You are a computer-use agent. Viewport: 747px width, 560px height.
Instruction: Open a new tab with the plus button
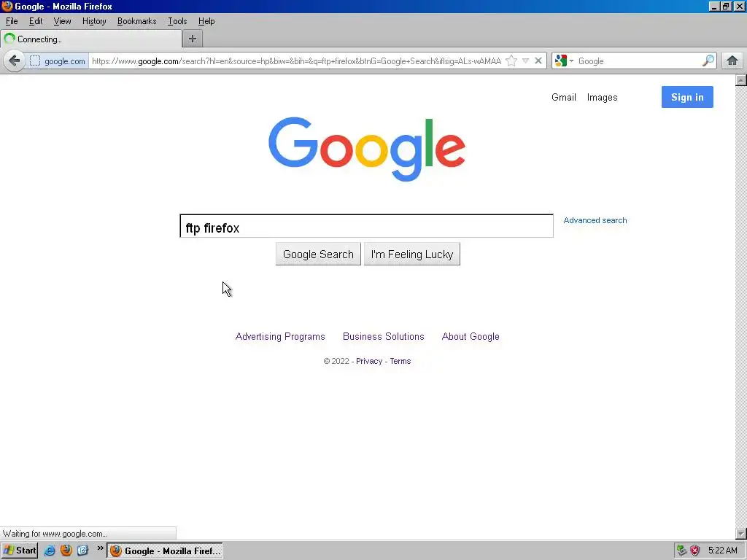[193, 39]
